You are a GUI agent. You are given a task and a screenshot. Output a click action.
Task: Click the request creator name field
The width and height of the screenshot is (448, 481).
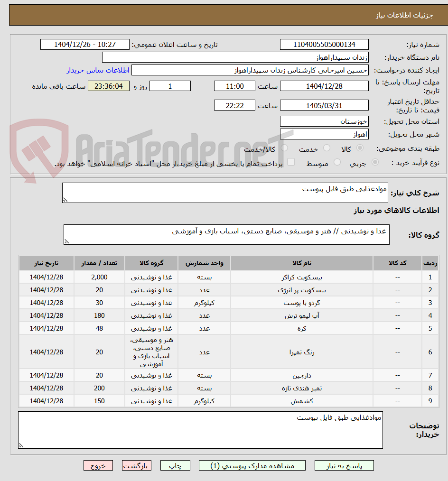click(x=250, y=70)
